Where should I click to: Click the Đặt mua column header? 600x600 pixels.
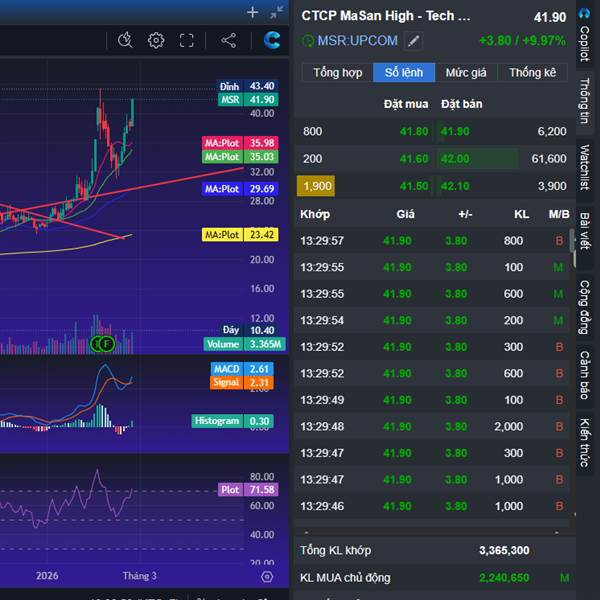point(406,104)
